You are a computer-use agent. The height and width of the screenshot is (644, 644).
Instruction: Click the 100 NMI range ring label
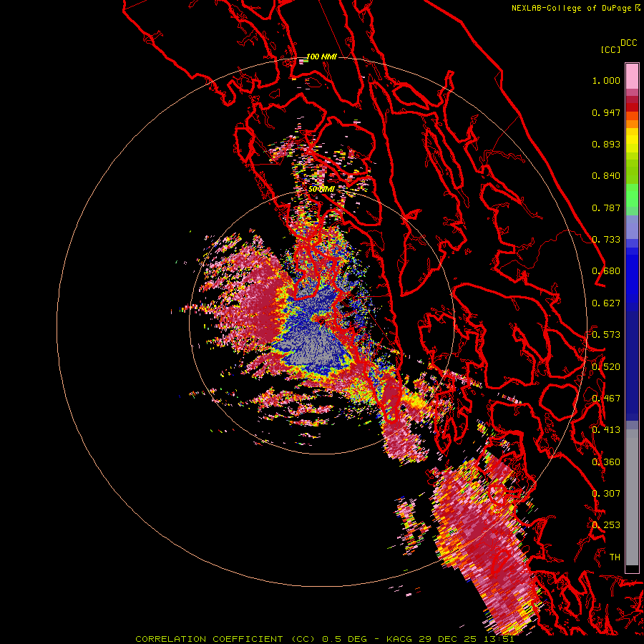click(321, 57)
